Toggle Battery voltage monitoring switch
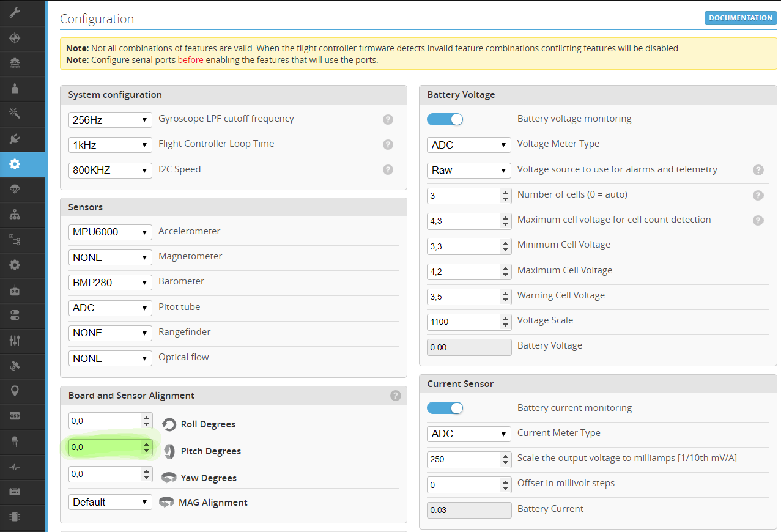 coord(445,119)
